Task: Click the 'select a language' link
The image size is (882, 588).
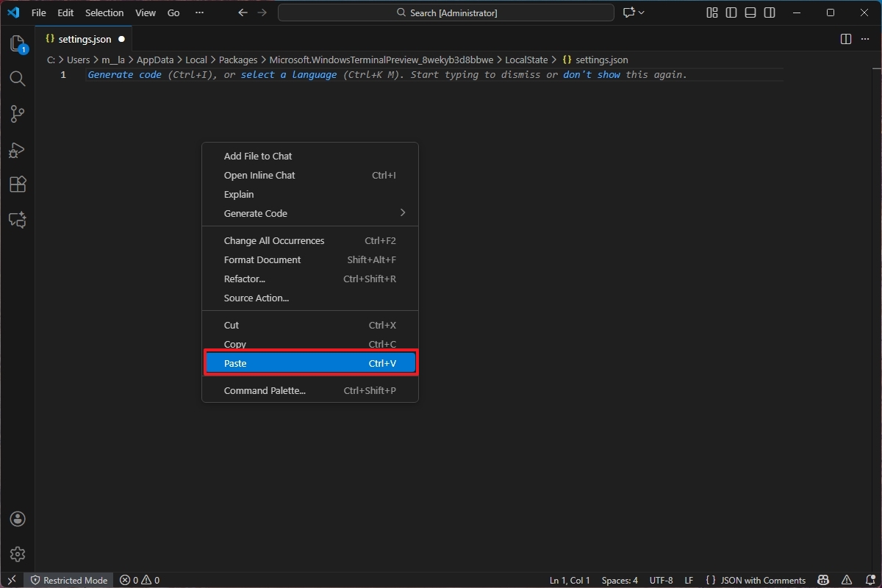Action: tap(289, 75)
